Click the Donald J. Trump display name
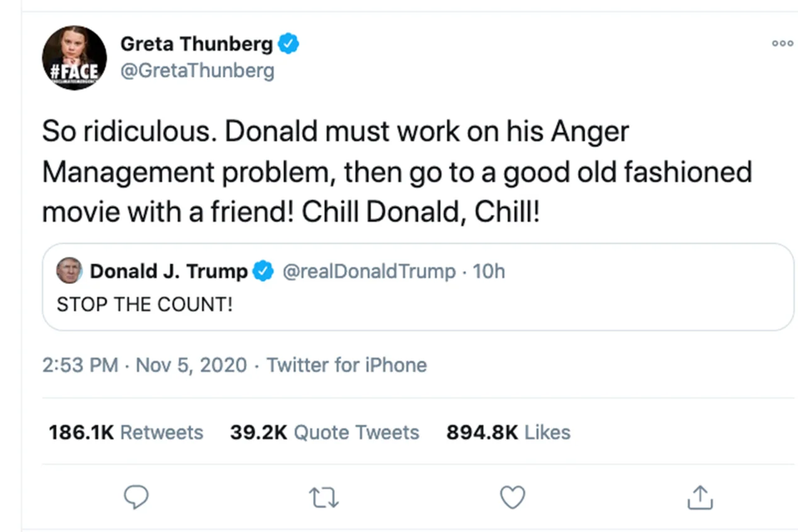The width and height of the screenshot is (798, 532). [168, 272]
